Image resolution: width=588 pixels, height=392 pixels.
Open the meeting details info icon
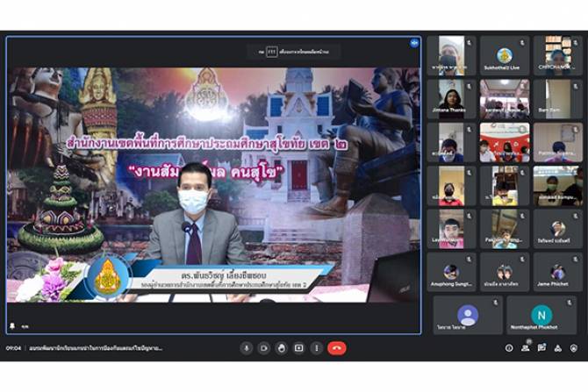[x=509, y=348]
